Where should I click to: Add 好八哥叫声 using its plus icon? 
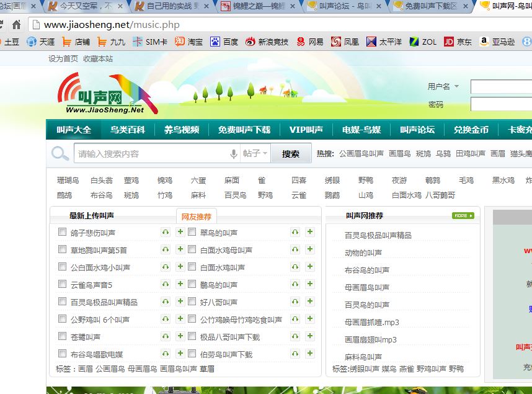click(x=309, y=302)
